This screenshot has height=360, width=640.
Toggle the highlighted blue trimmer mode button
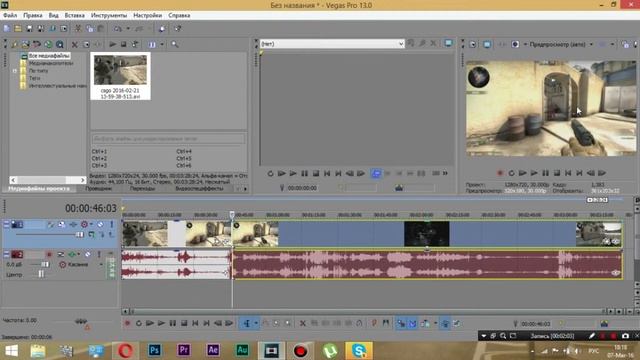click(376, 173)
